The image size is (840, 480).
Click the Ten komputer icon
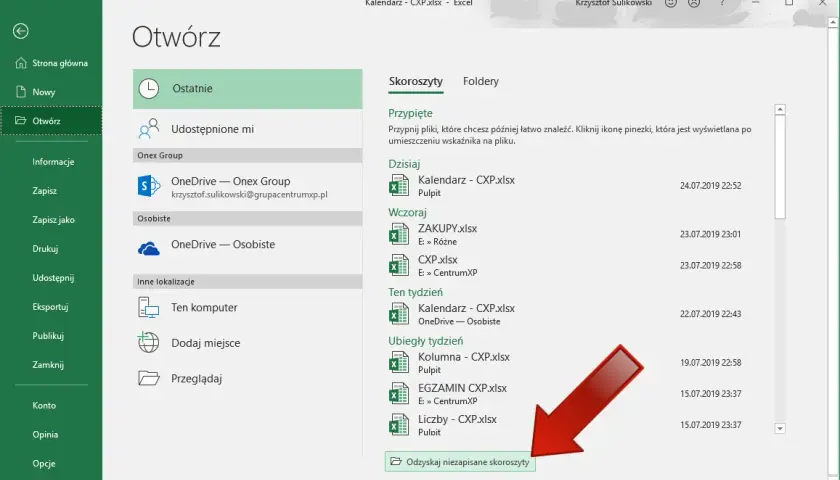(148, 308)
